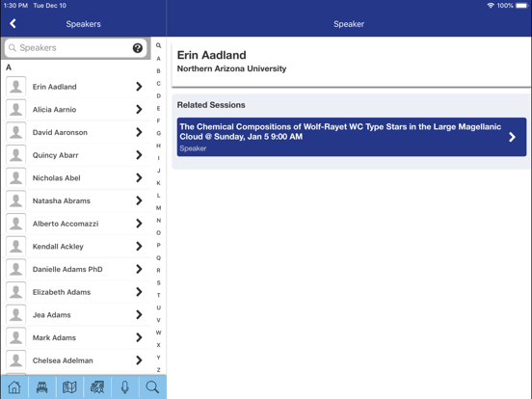
Task: Open the search magnifier in bottom bar
Action: [152, 387]
